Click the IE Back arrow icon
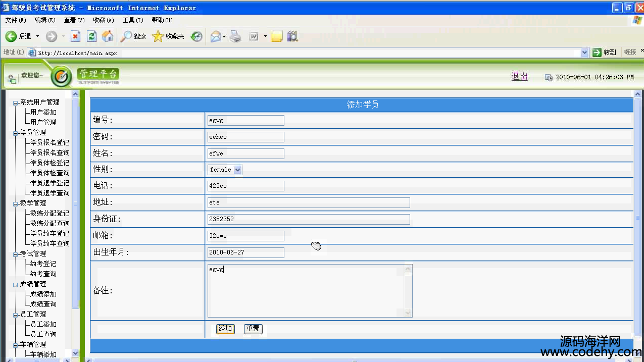The height and width of the screenshot is (362, 644). pos(11,36)
